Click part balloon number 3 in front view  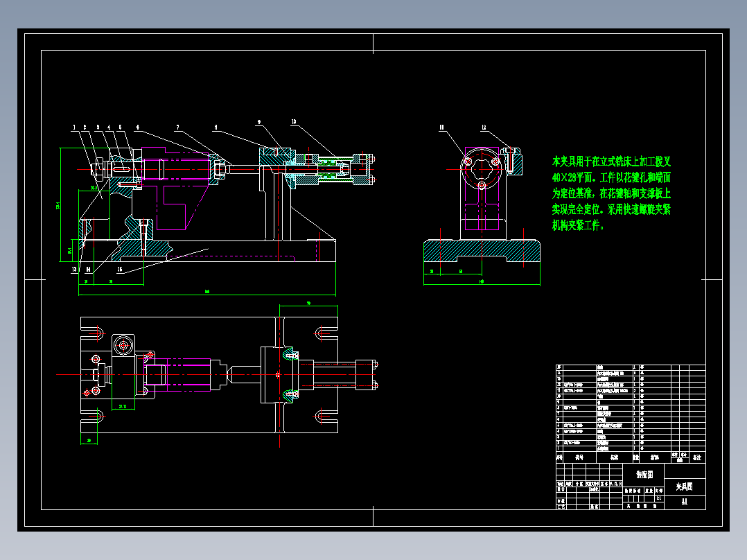pos(98,128)
